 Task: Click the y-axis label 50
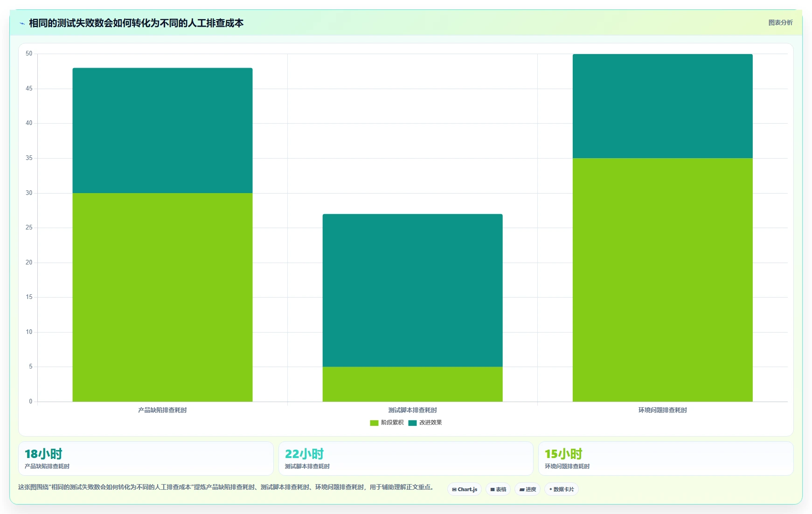point(29,54)
